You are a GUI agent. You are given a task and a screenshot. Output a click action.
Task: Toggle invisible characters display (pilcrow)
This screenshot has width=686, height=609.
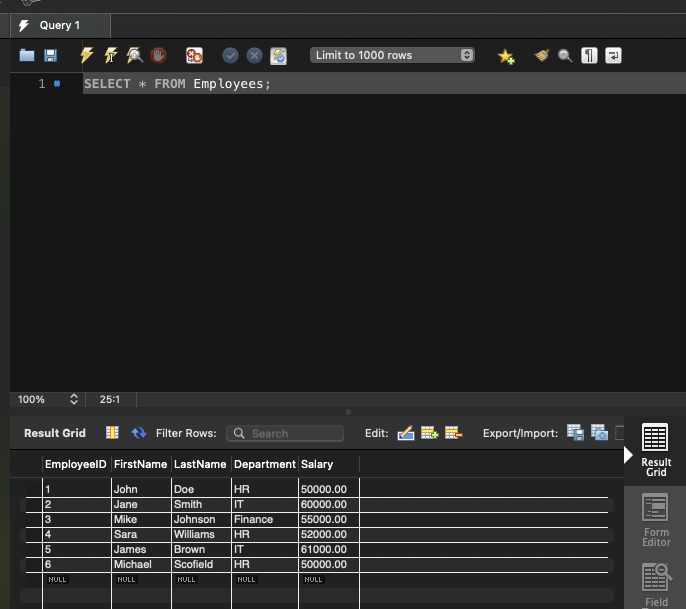pos(590,56)
